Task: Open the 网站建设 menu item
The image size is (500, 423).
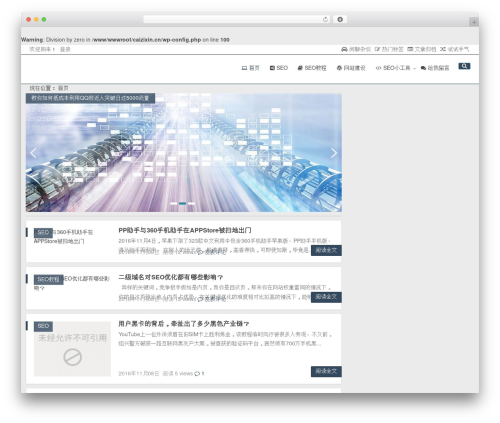Action: [x=354, y=68]
